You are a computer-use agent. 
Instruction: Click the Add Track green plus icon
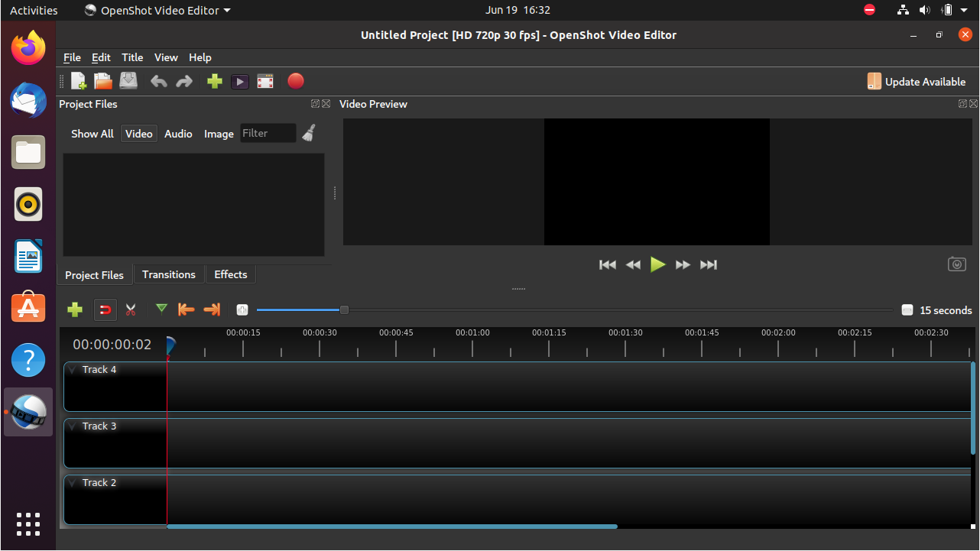point(75,310)
